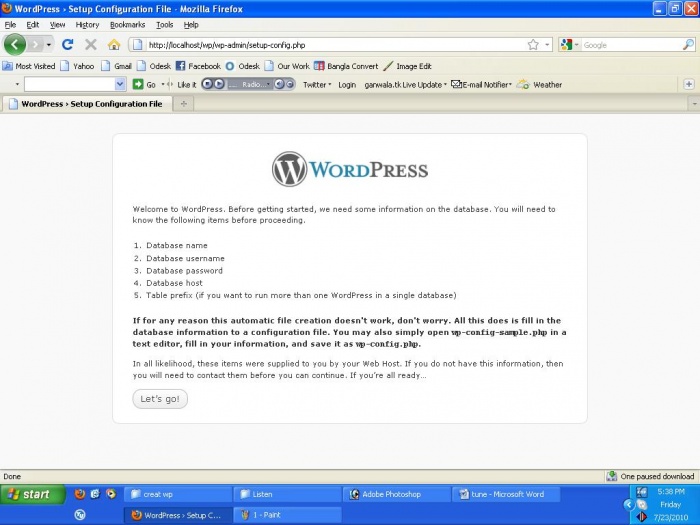Go back with the green back arrow
Screen dimensions: 700x525
click(14, 44)
